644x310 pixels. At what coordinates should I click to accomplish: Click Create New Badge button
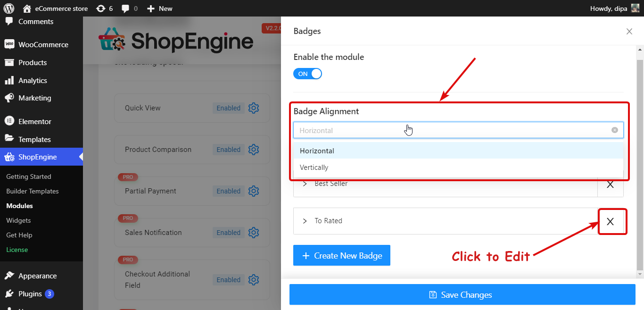tap(342, 256)
